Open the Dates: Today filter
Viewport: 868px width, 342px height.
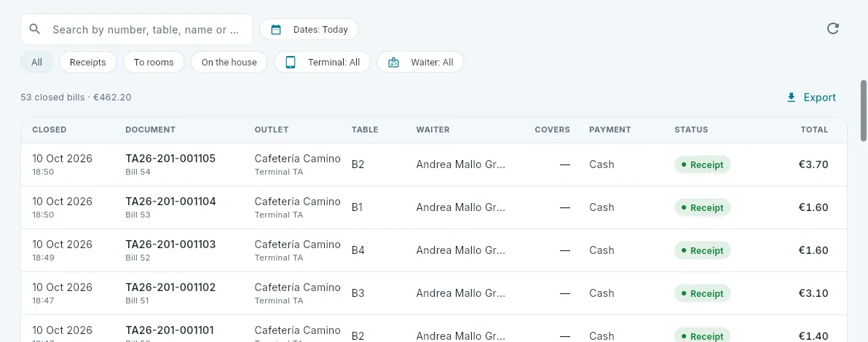[309, 29]
